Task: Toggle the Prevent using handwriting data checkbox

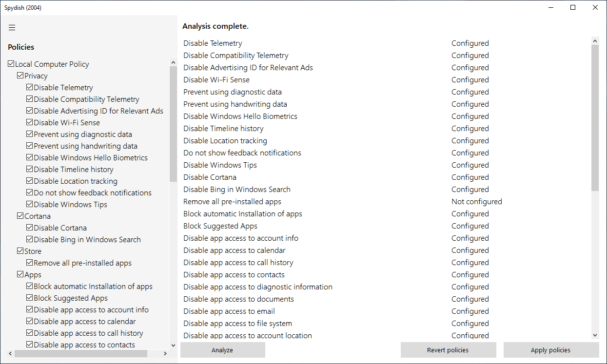Action: click(x=30, y=146)
